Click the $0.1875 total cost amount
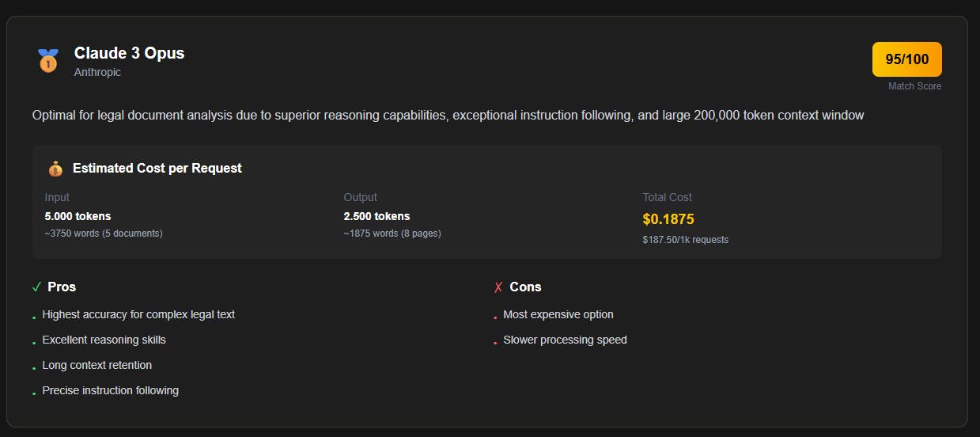 (x=668, y=219)
